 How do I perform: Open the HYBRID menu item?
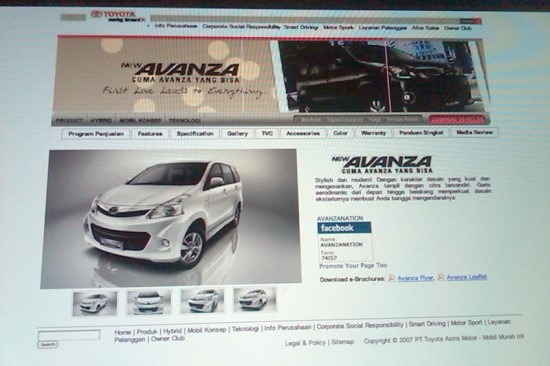(x=101, y=120)
